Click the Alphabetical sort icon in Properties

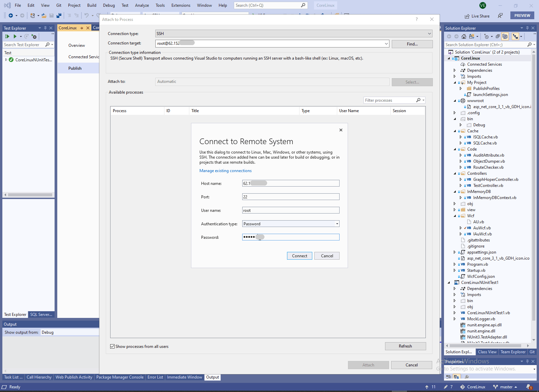(456, 377)
